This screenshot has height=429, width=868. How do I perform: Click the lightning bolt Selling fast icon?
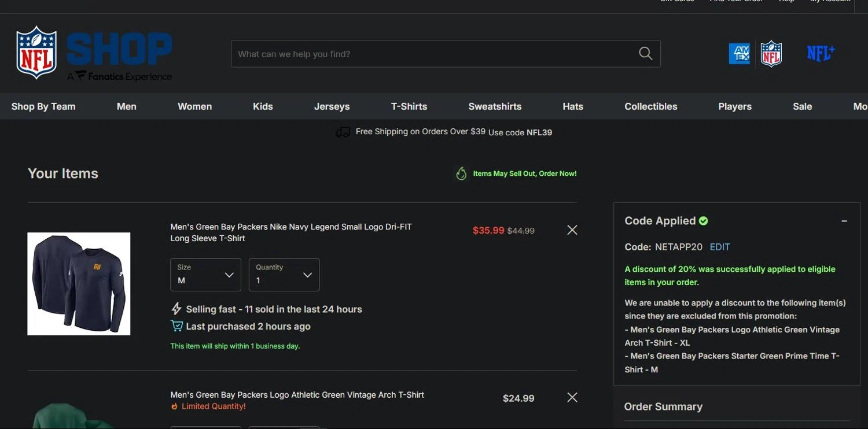pyautogui.click(x=176, y=309)
